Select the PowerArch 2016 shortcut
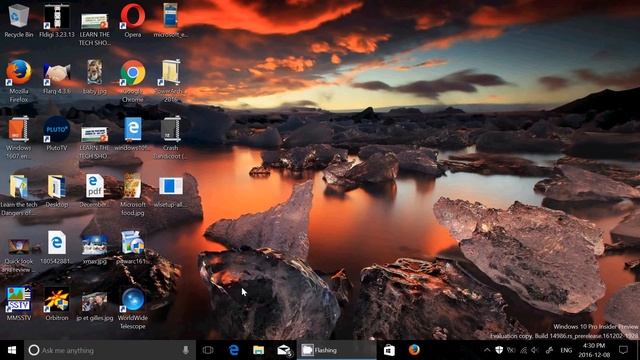This screenshot has width=640, height=360. click(171, 81)
